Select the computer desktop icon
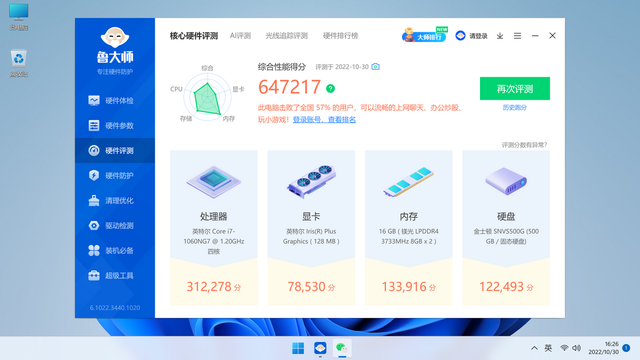 click(x=19, y=17)
